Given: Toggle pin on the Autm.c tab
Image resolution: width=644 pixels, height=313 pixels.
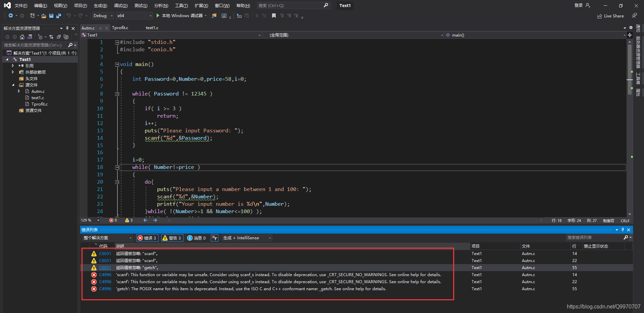Looking at the screenshot, I should tap(100, 28).
